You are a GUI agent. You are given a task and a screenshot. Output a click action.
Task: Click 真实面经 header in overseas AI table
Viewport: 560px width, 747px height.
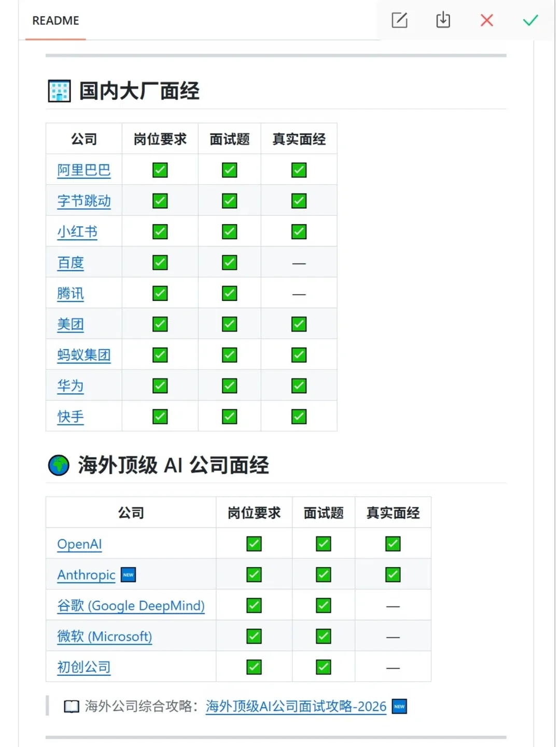[393, 513]
